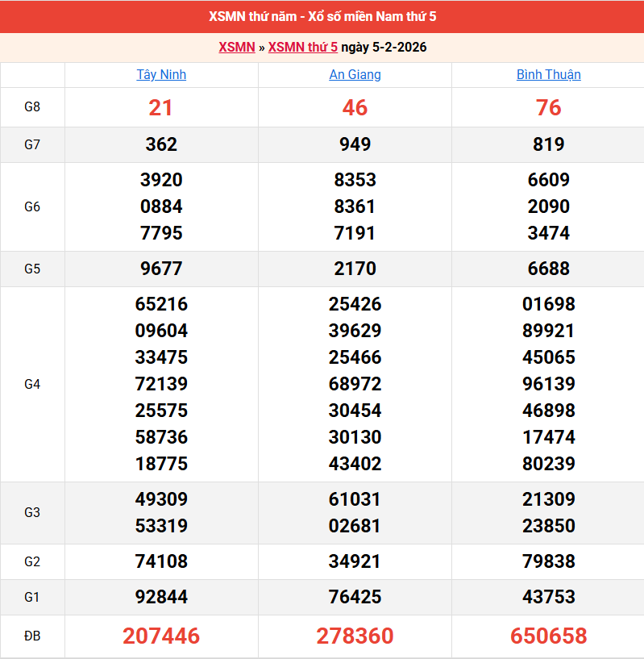The height and width of the screenshot is (659, 644).
Task: Click the G2 number 34921
Action: tap(355, 561)
